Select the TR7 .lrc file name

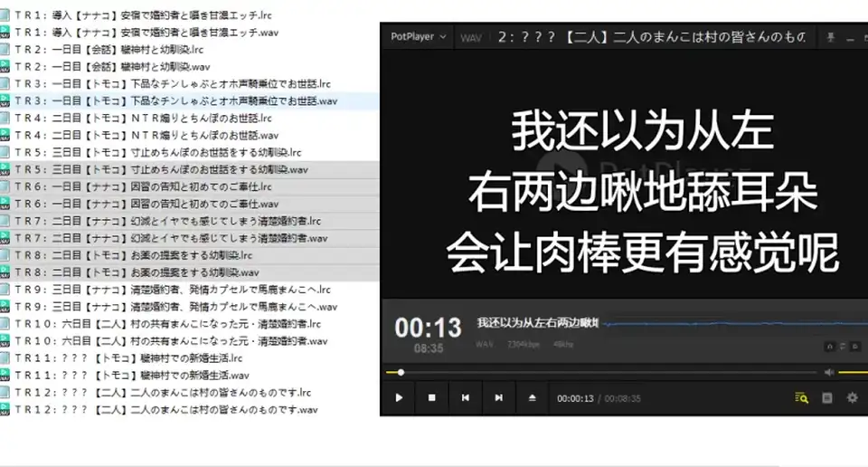tap(168, 221)
